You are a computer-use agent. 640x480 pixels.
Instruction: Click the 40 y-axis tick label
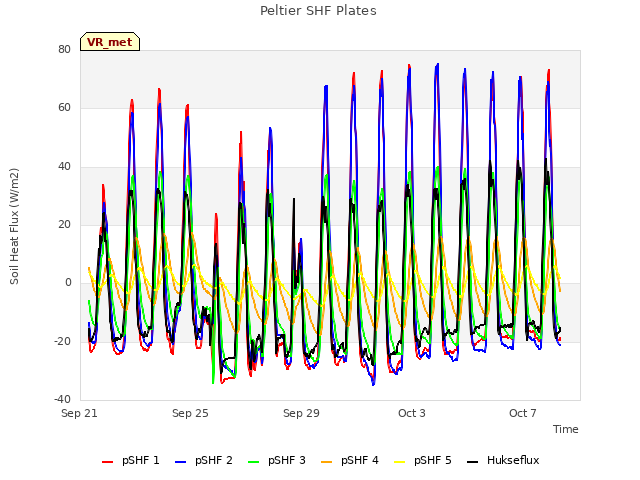[64, 167]
